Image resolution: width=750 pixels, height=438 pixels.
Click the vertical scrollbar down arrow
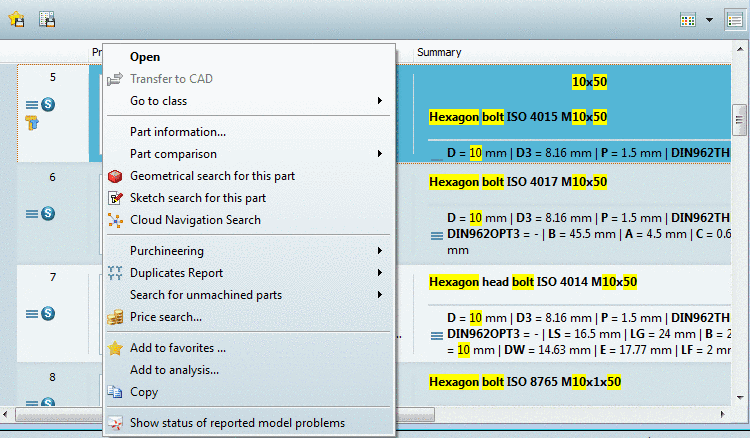(x=740, y=397)
